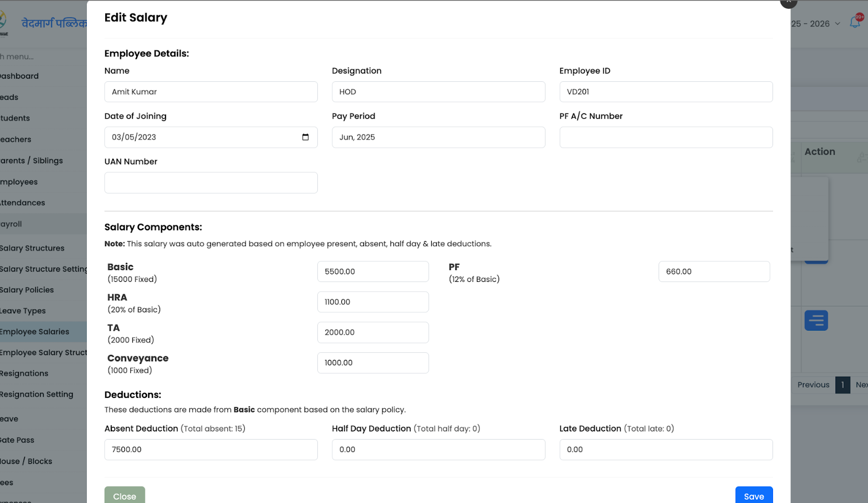Select Employee Salaries in the sidebar
Viewport: 868px width, 503px height.
pyautogui.click(x=34, y=331)
